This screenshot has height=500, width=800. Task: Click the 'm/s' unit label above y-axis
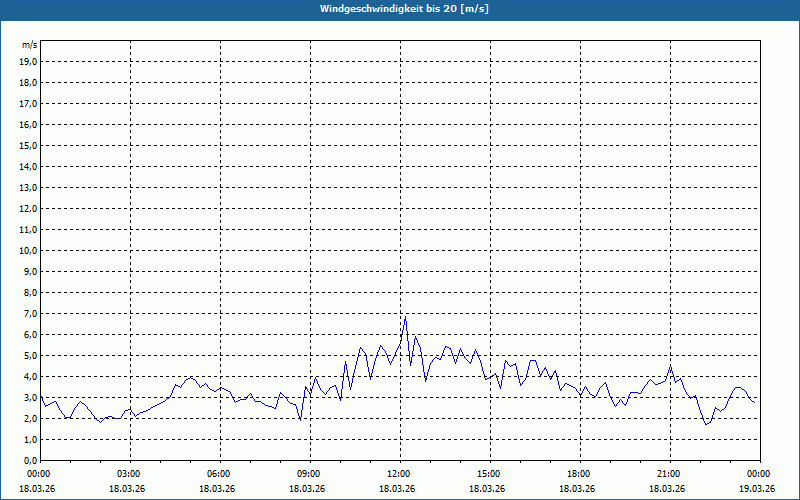pos(29,45)
